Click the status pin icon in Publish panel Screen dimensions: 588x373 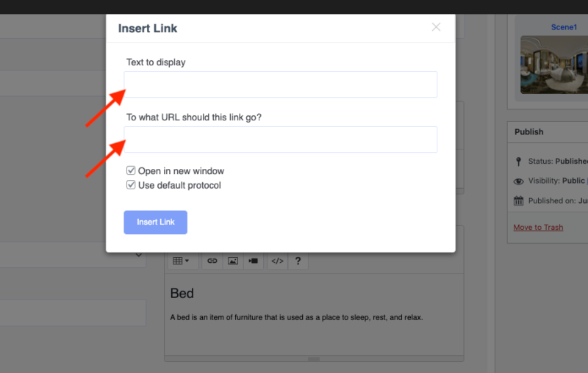coord(519,162)
